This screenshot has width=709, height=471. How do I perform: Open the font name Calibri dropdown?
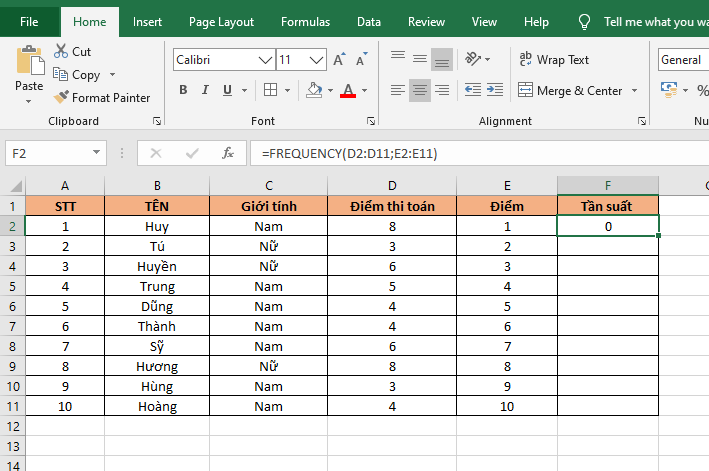[x=266, y=60]
